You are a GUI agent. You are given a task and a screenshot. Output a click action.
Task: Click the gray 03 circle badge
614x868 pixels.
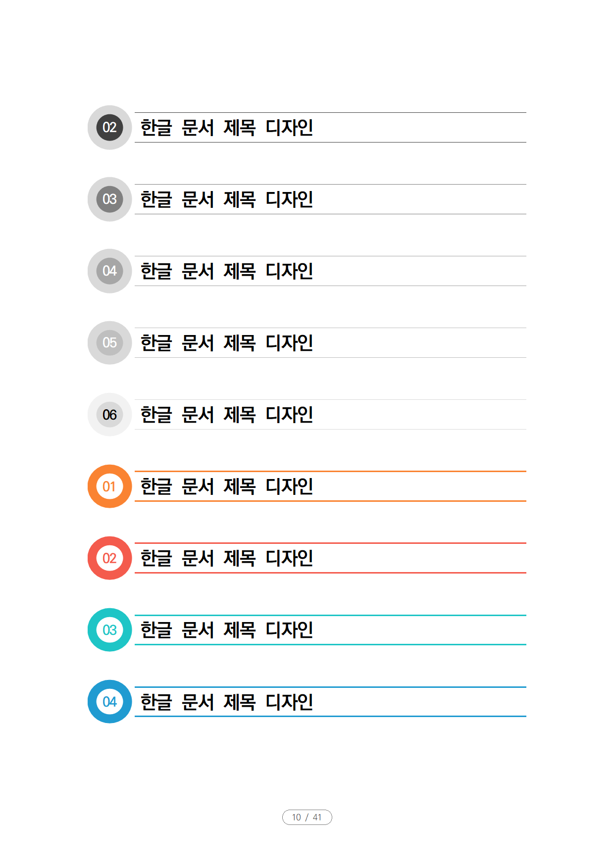(x=109, y=199)
